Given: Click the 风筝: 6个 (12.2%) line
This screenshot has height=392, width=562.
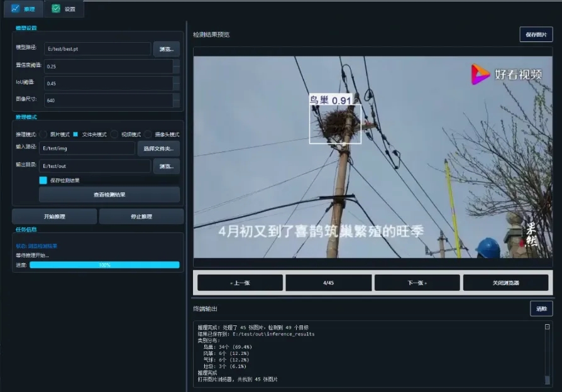Looking at the screenshot, I should tap(226, 353).
